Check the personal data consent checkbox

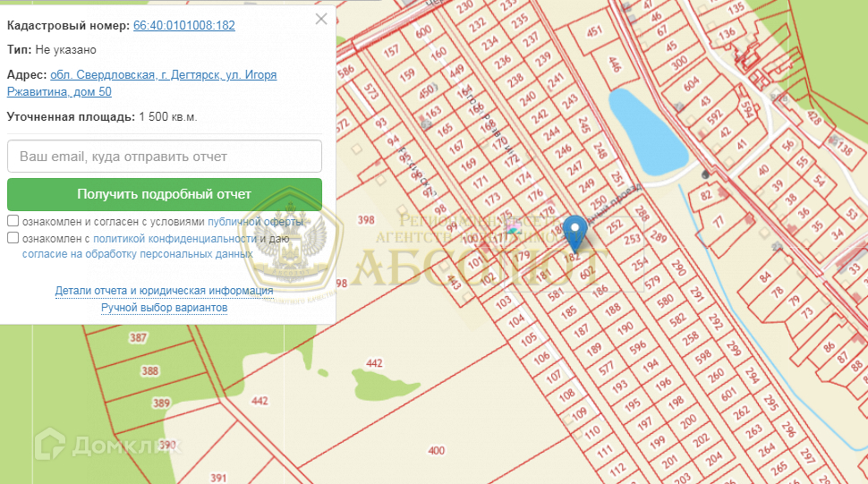coord(13,238)
